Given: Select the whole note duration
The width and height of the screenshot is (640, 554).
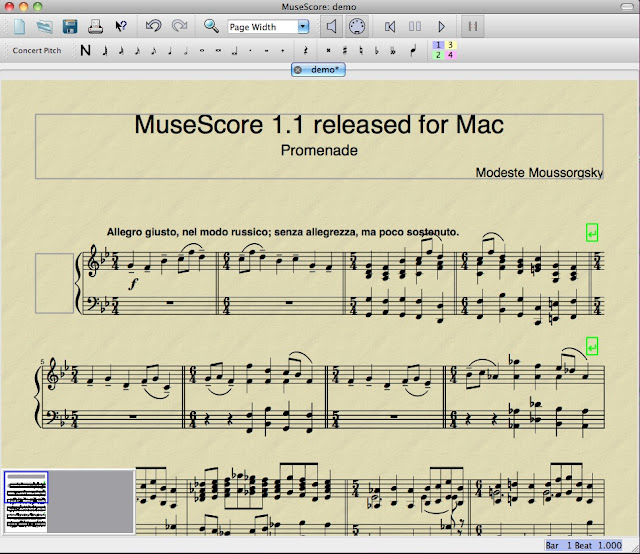Looking at the screenshot, I should (x=202, y=51).
